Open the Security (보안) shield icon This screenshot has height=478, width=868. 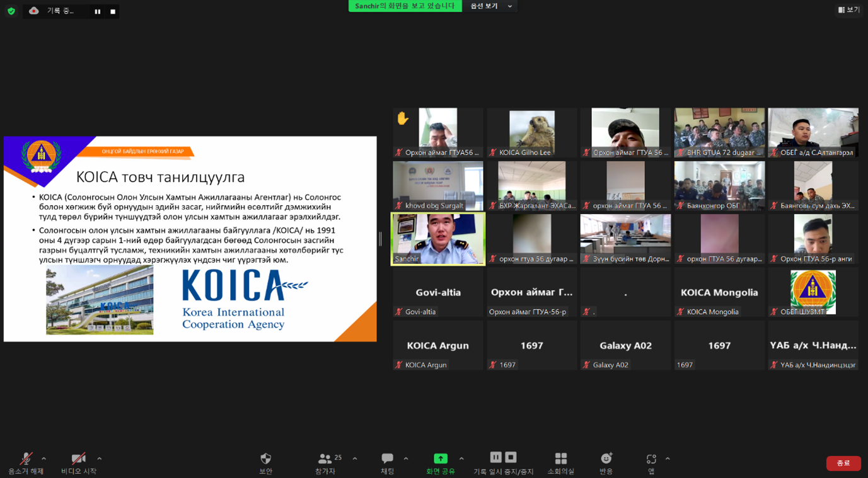[265, 459]
